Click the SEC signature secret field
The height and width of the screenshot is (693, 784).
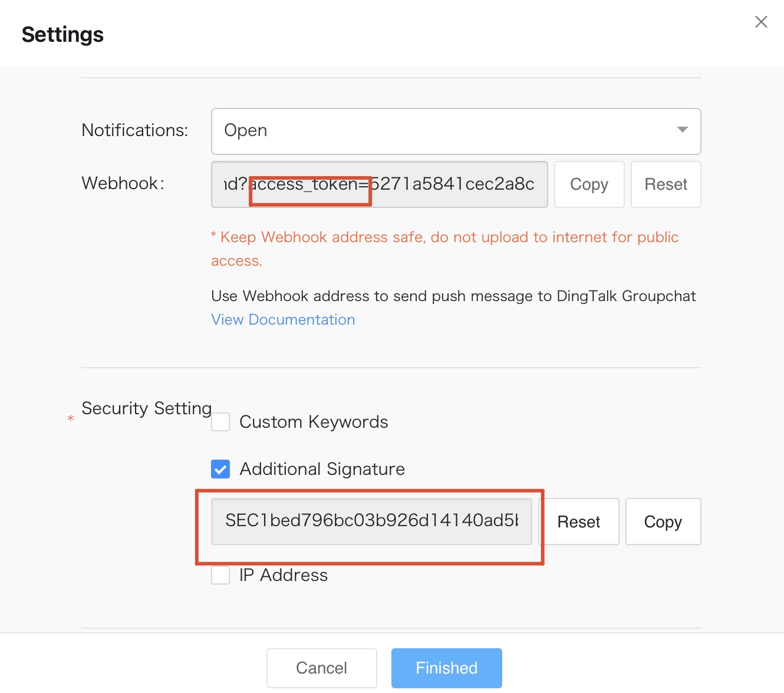(x=371, y=521)
